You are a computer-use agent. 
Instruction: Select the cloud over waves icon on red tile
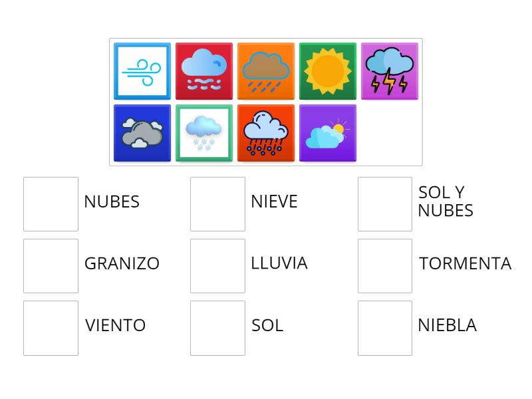tap(204, 71)
